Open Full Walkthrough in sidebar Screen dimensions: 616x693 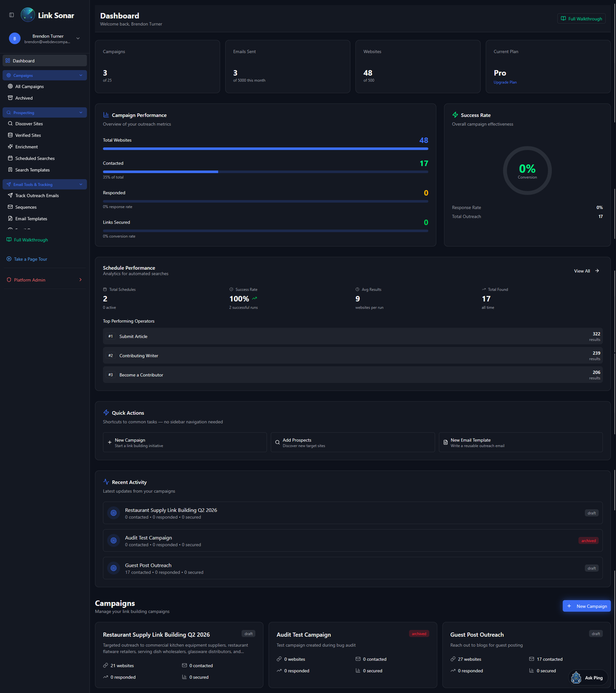pos(27,240)
